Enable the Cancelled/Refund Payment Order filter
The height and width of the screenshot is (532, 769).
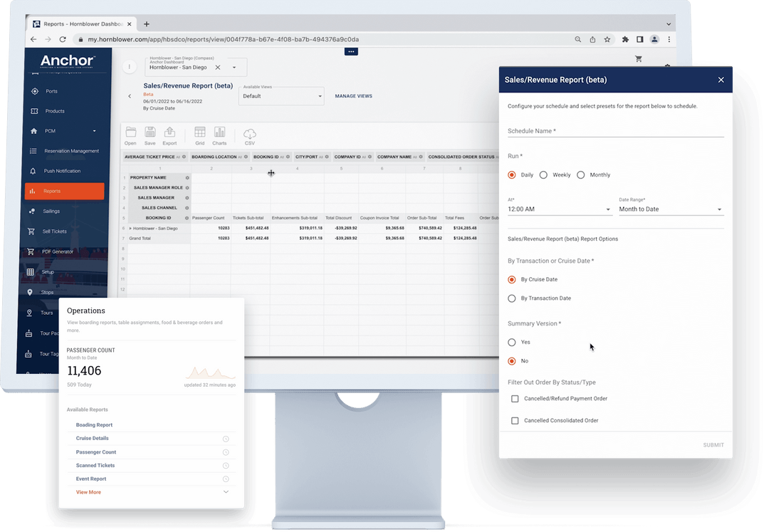515,398
